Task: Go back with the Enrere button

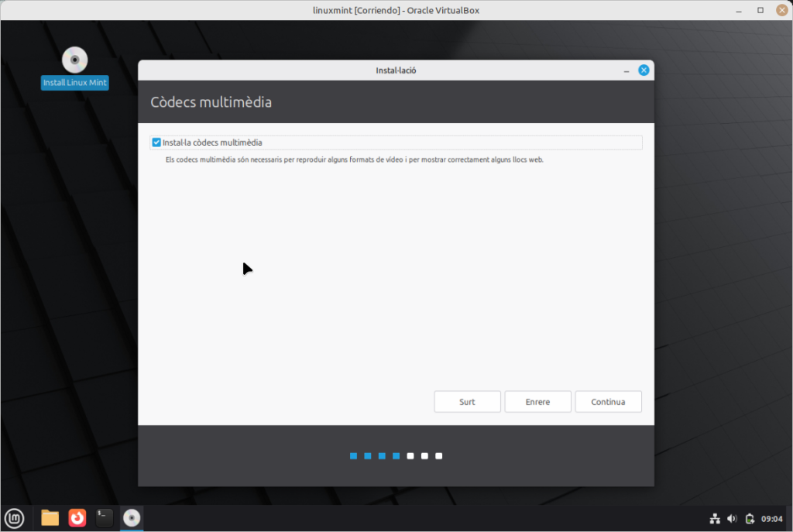Action: (x=537, y=402)
